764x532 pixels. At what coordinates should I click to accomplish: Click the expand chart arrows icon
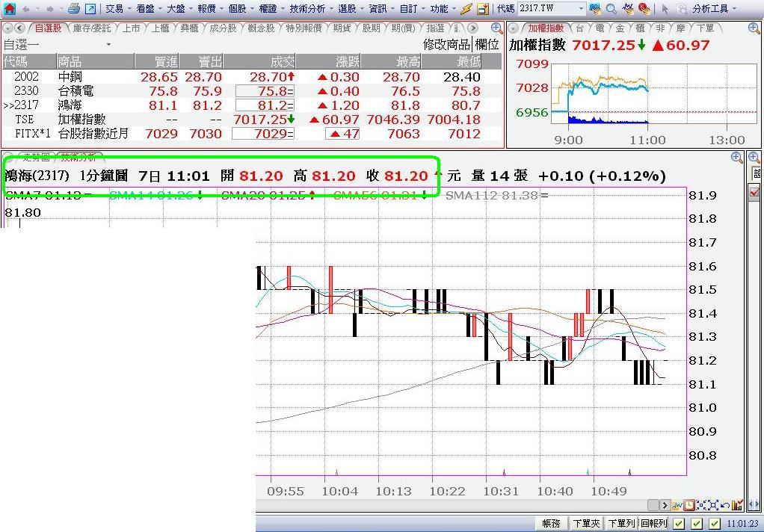click(x=713, y=505)
